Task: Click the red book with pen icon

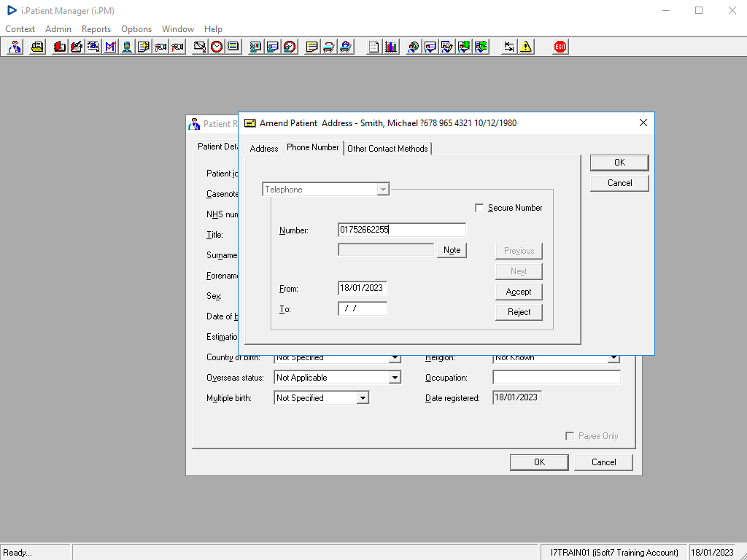Action: [76, 47]
